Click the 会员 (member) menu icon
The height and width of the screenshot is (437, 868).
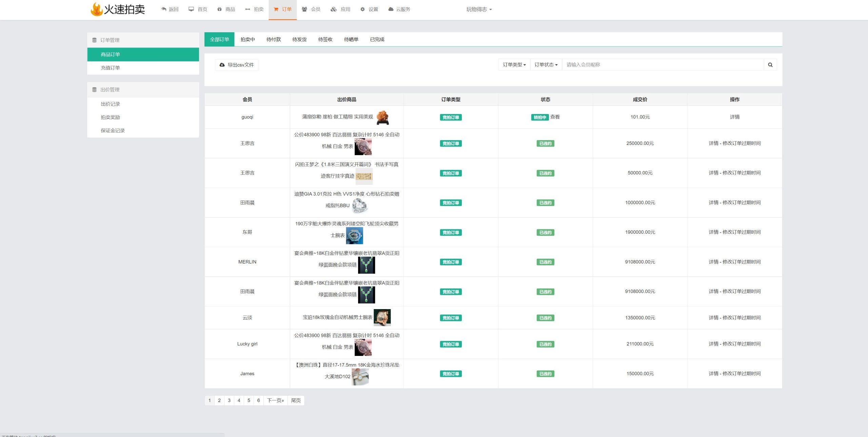point(304,9)
